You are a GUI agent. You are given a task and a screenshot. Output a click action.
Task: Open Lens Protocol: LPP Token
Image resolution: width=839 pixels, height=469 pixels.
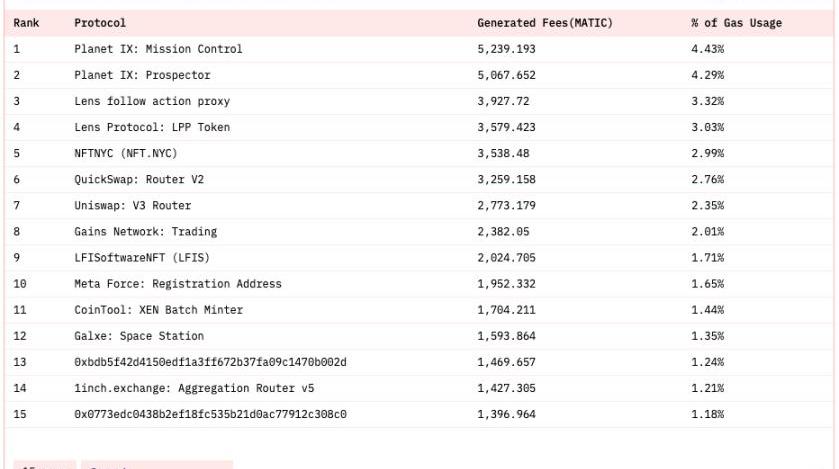[152, 127]
